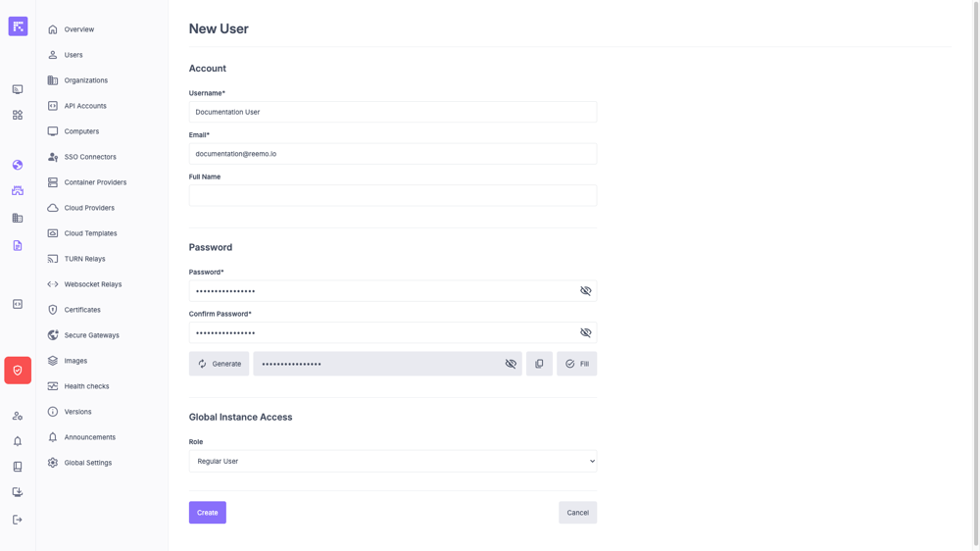Cancel the new user form
980x551 pixels.
tap(577, 513)
